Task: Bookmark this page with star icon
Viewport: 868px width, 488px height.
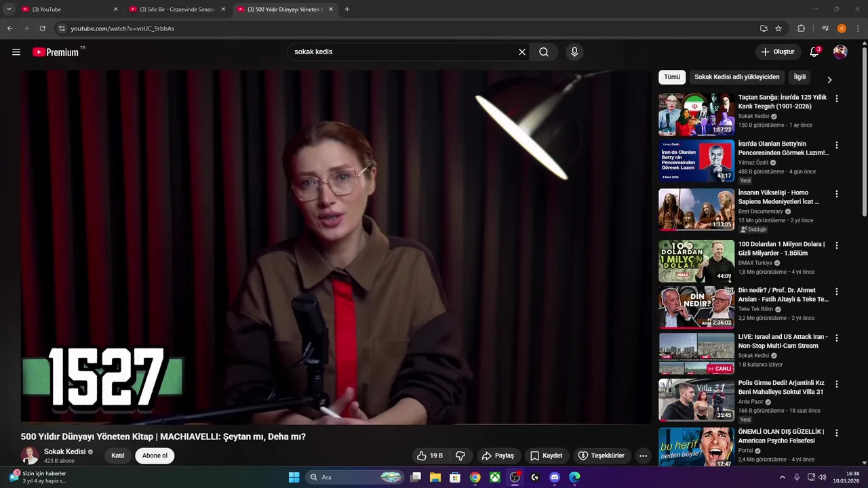Action: pos(778,28)
